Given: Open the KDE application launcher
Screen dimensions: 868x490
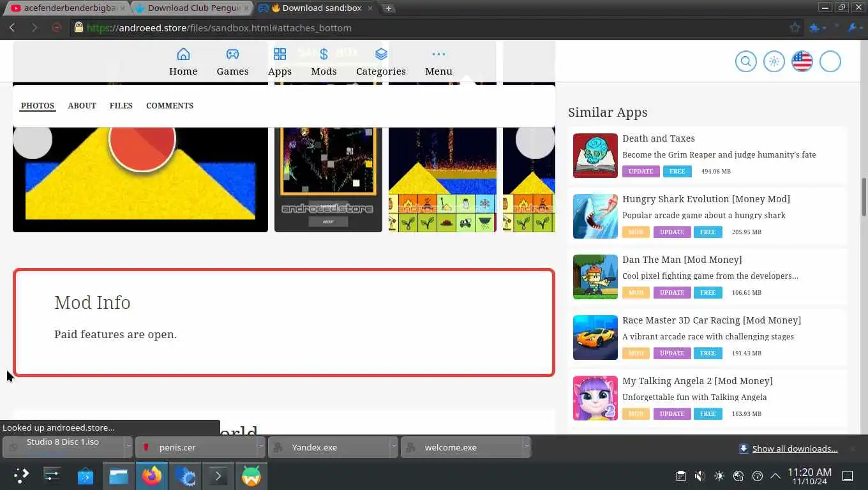Looking at the screenshot, I should tap(21, 475).
